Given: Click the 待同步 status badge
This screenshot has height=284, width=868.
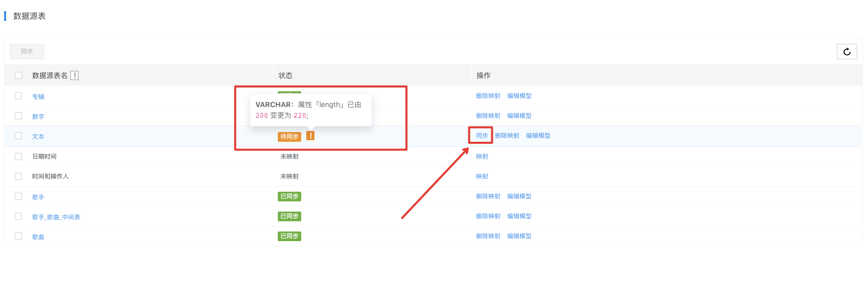Looking at the screenshot, I should point(290,137).
